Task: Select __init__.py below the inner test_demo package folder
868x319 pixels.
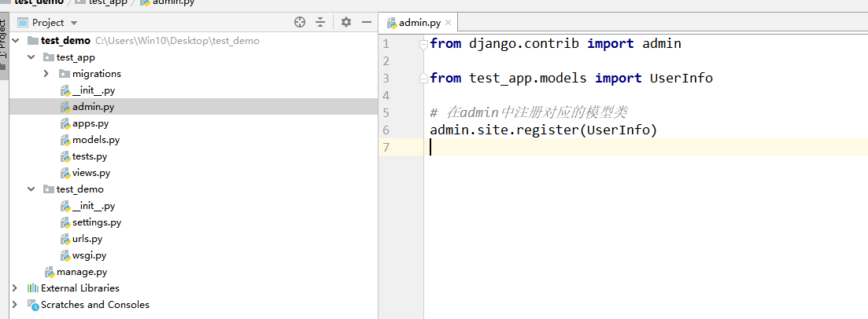Action: [x=93, y=206]
